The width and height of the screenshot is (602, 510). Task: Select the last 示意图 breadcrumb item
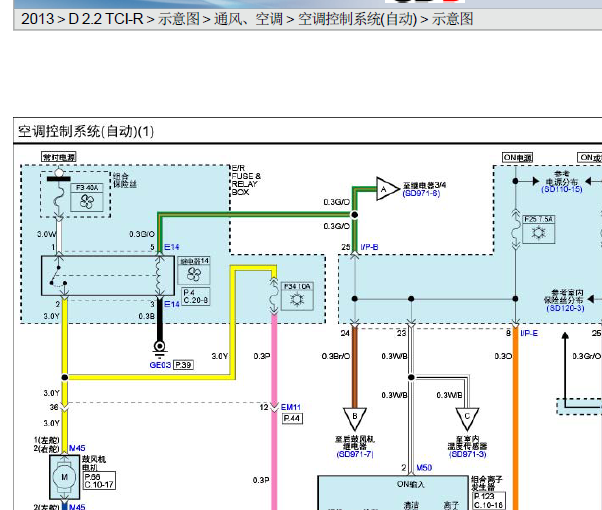click(x=453, y=19)
